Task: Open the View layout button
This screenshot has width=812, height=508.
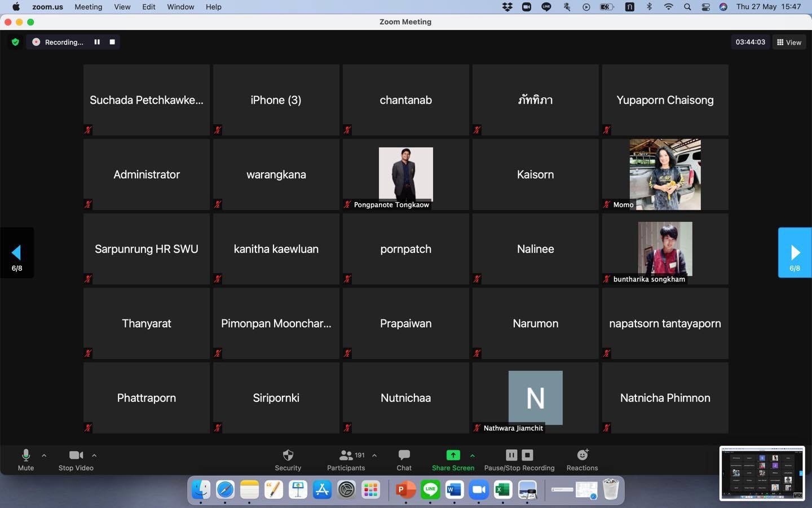Action: (x=789, y=42)
